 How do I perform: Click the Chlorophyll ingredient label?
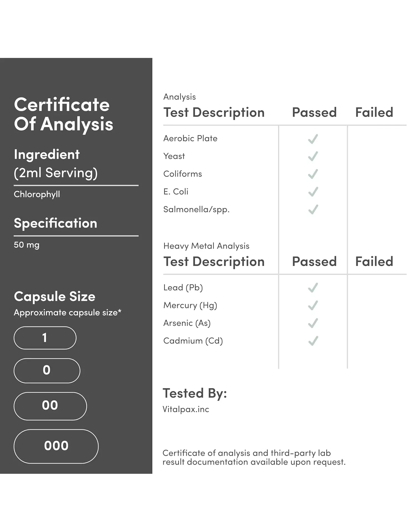pos(37,194)
